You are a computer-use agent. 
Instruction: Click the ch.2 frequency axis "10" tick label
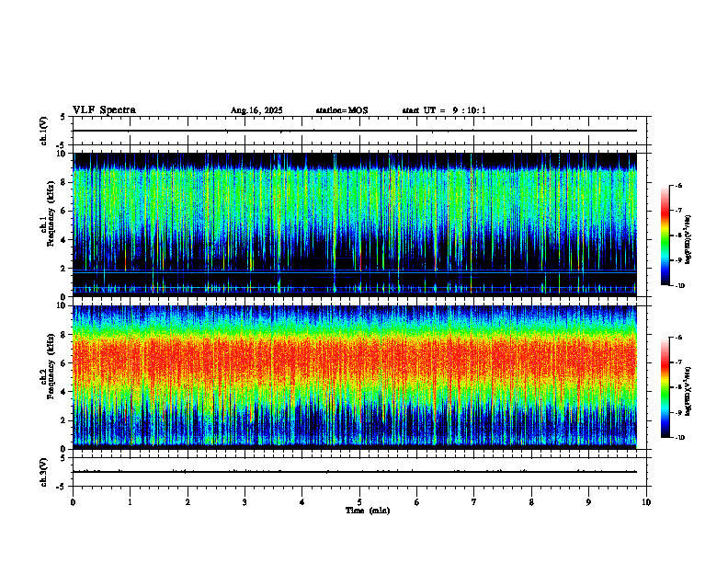click(x=62, y=306)
